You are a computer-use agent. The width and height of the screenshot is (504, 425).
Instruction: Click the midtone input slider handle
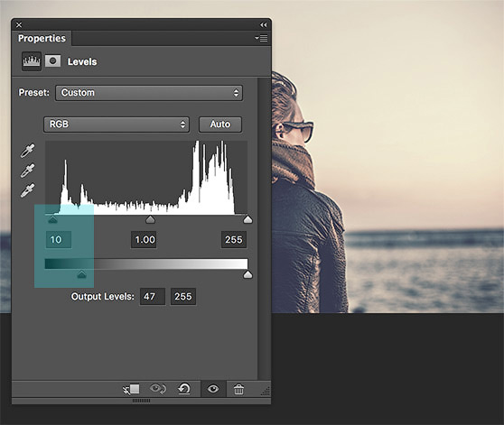(x=150, y=219)
